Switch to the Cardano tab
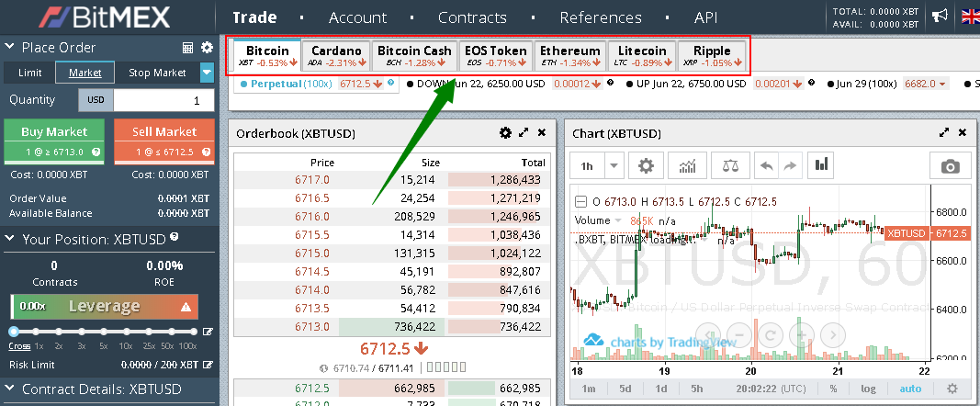Image resolution: width=980 pixels, height=406 pixels. pos(336,56)
